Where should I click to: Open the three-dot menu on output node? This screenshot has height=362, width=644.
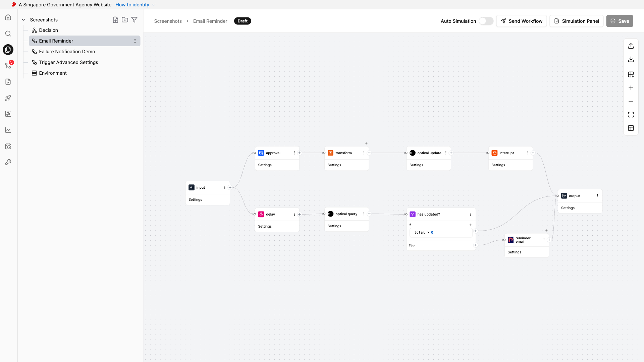tap(597, 196)
